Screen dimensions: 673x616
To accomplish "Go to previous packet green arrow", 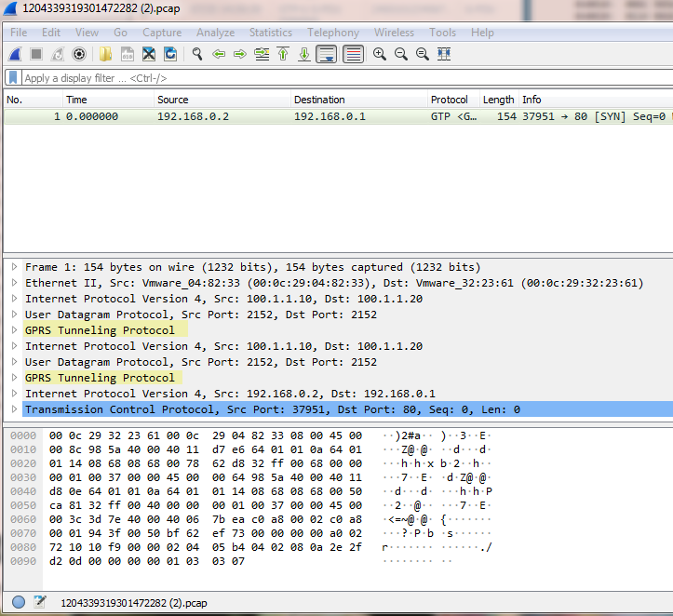I will click(219, 55).
